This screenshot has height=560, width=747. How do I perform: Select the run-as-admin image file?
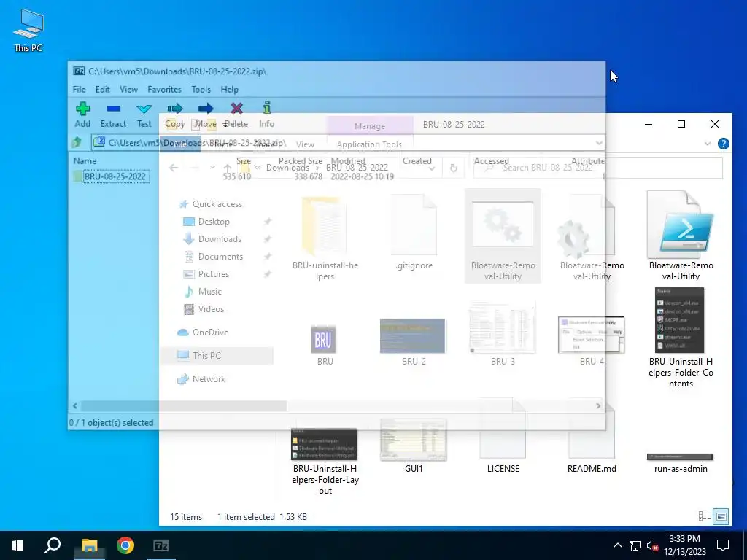pos(680,457)
